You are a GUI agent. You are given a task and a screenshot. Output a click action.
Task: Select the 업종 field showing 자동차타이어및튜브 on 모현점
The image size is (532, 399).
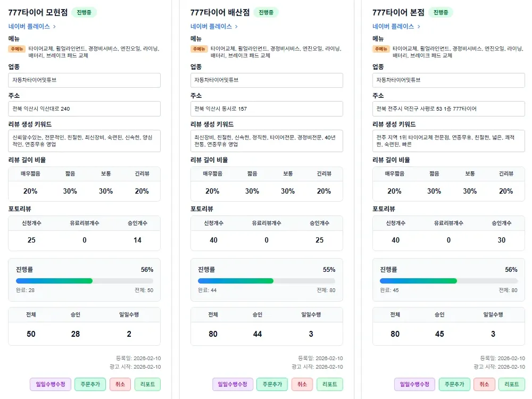point(84,80)
